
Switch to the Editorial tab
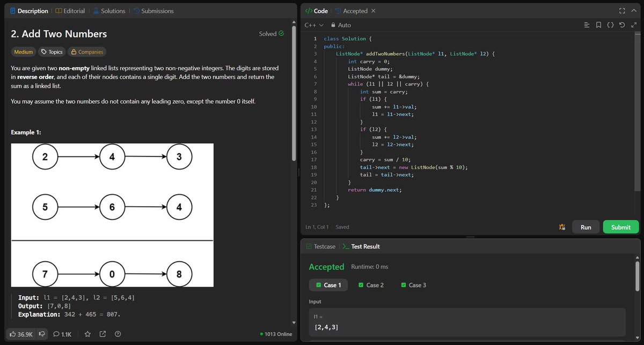(x=70, y=11)
